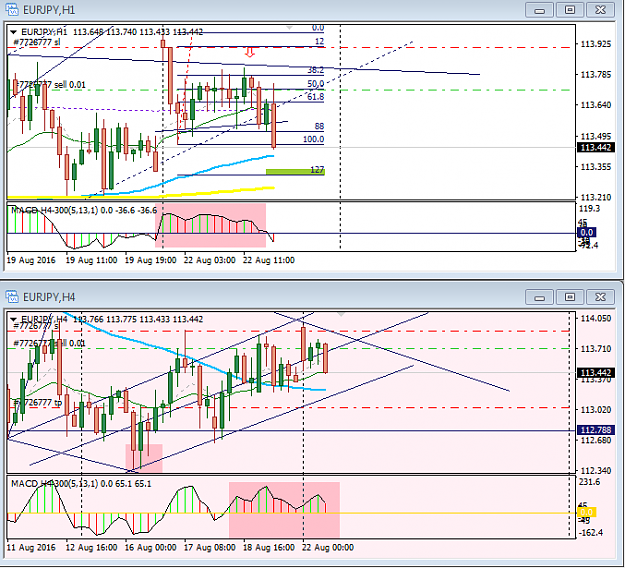Select the Fibonacci 50.0 level label

click(315, 84)
